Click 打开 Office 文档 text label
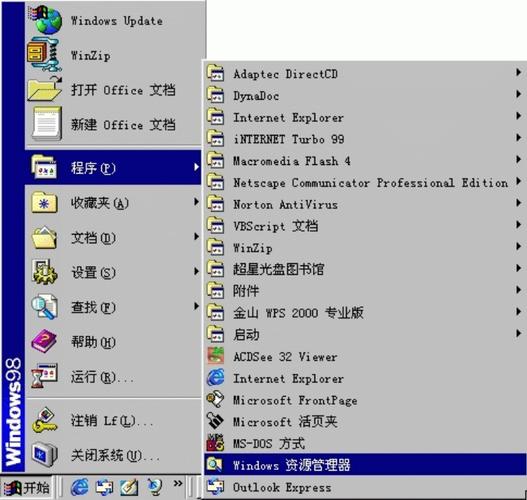The height and width of the screenshot is (500, 527). tap(123, 90)
